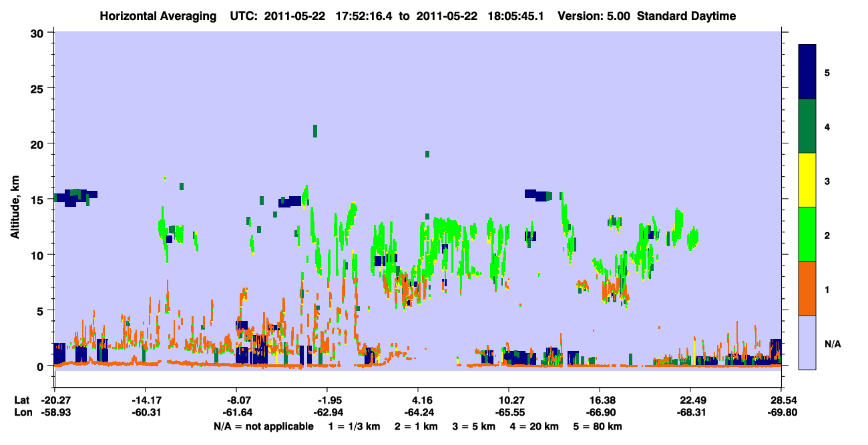
Task: Click the 5 altitude tick label
Action: coord(41,310)
